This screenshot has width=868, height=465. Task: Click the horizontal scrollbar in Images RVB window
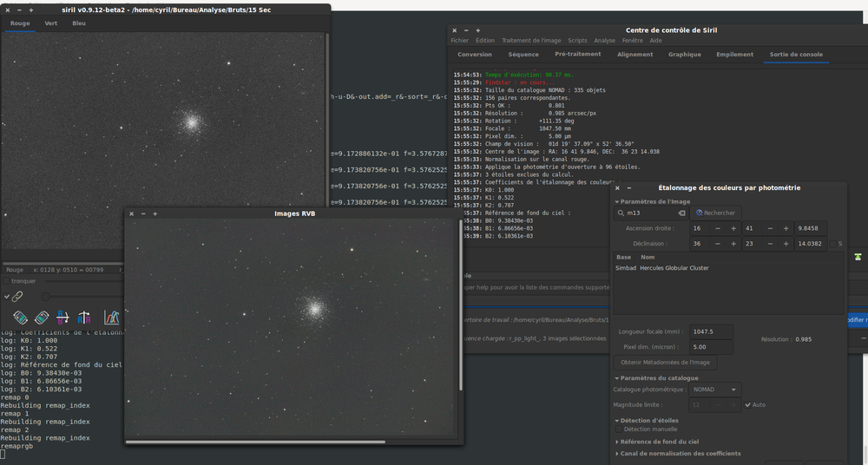coord(255,442)
